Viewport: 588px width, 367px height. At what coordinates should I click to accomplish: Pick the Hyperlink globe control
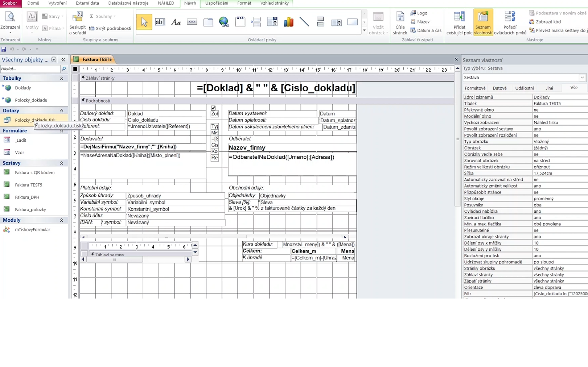pyautogui.click(x=224, y=22)
